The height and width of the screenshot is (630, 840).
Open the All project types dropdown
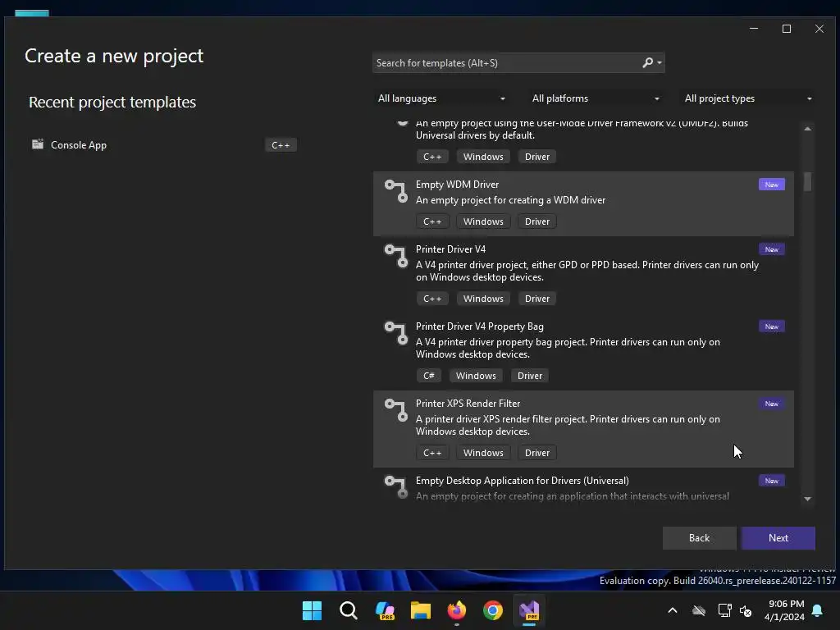pyautogui.click(x=748, y=98)
